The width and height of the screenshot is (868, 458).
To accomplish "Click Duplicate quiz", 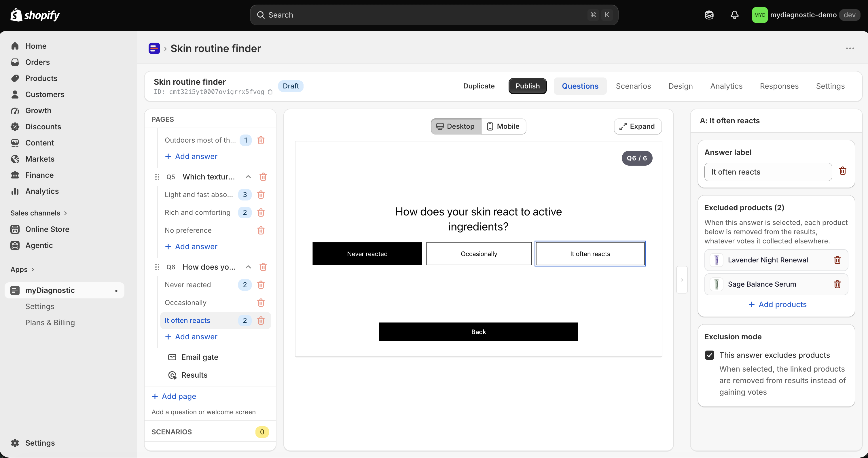I will (478, 86).
